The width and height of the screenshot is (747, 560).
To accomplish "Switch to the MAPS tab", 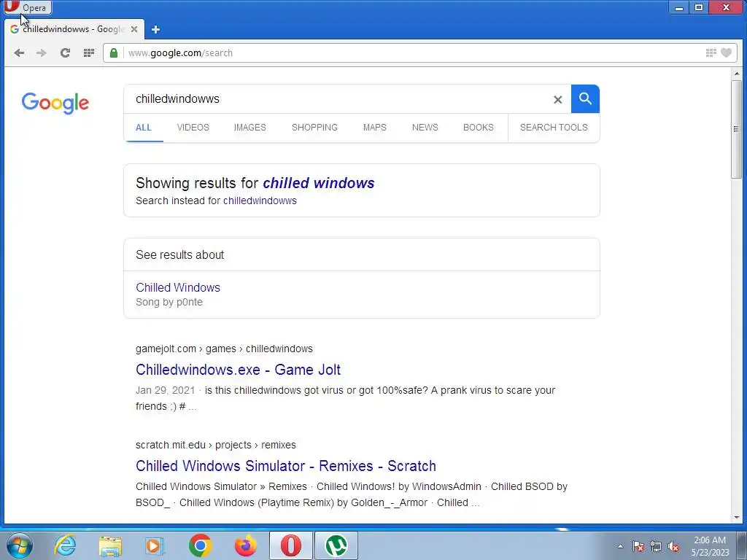I will point(374,128).
